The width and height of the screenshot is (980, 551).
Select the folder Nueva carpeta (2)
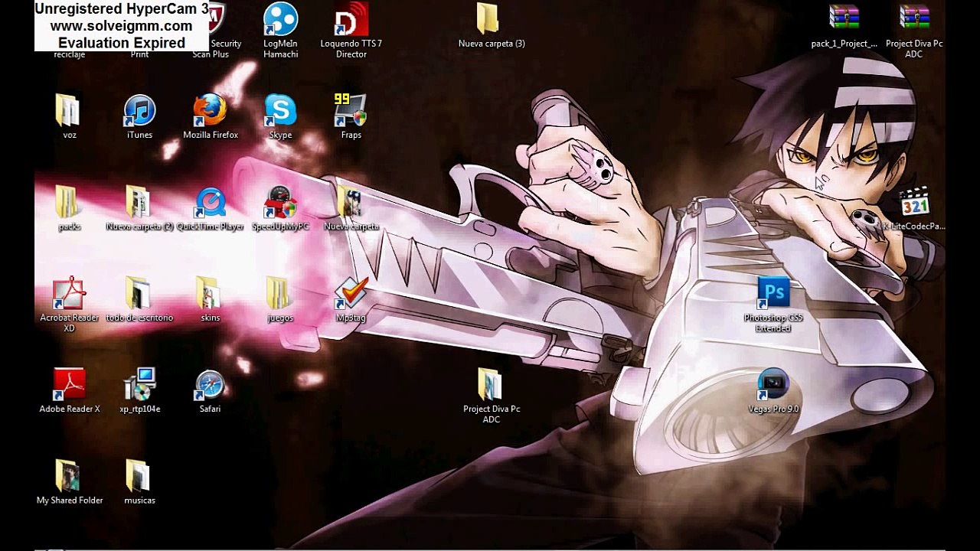tap(139, 202)
